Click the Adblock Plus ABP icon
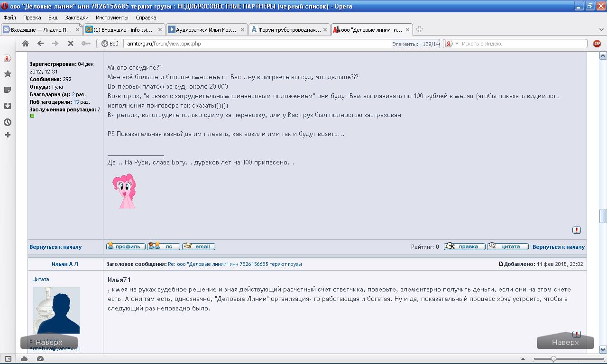This screenshot has width=607, height=364. point(597,44)
